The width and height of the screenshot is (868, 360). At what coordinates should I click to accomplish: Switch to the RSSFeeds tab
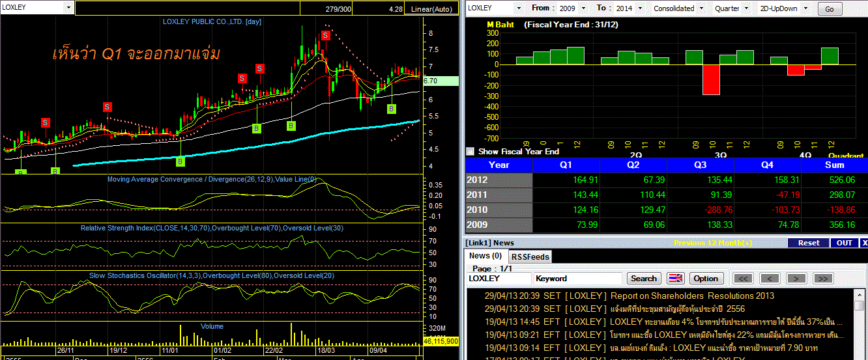point(529,256)
